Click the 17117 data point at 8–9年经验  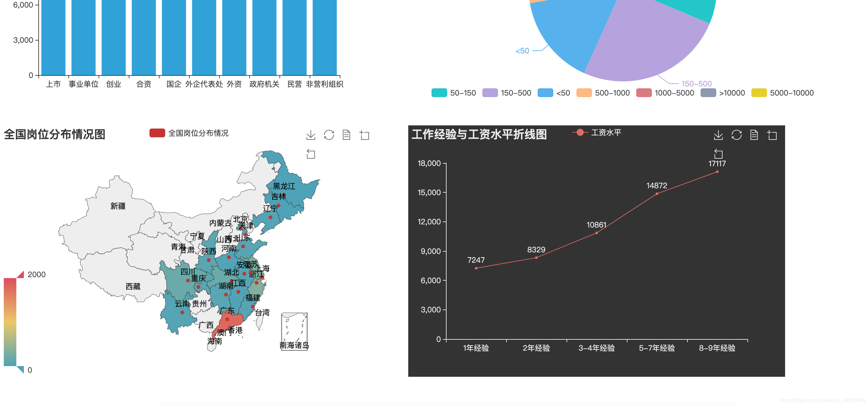717,172
